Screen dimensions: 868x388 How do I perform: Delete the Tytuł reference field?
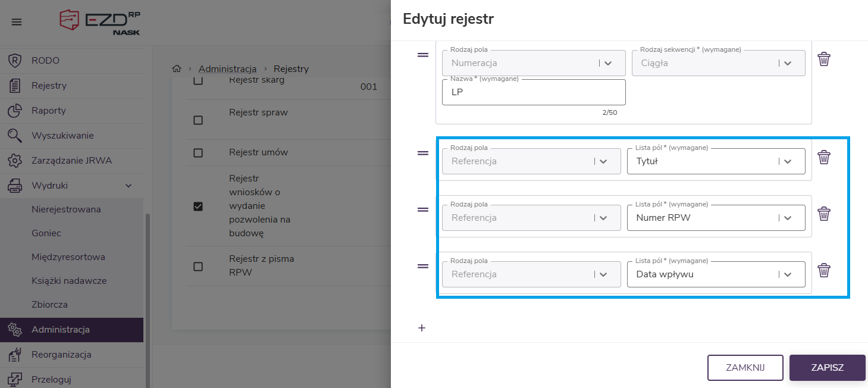(824, 157)
